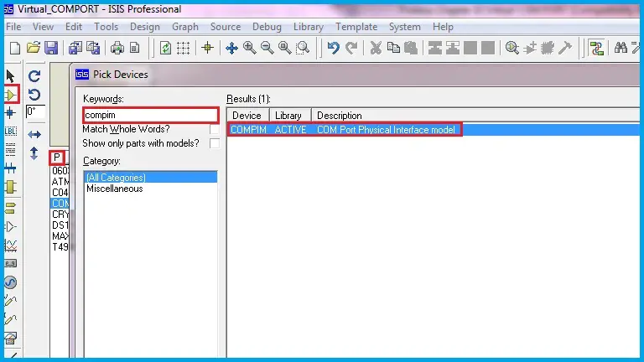The image size is (644, 362).
Task: Select Graph mode
Action: pos(10,245)
